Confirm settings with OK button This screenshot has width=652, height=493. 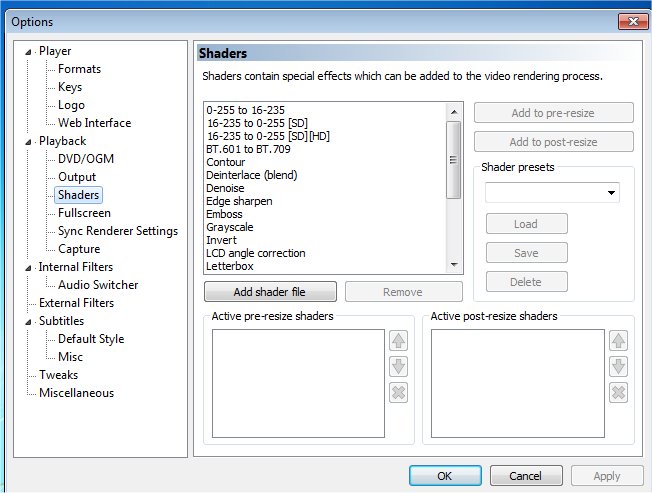445,476
